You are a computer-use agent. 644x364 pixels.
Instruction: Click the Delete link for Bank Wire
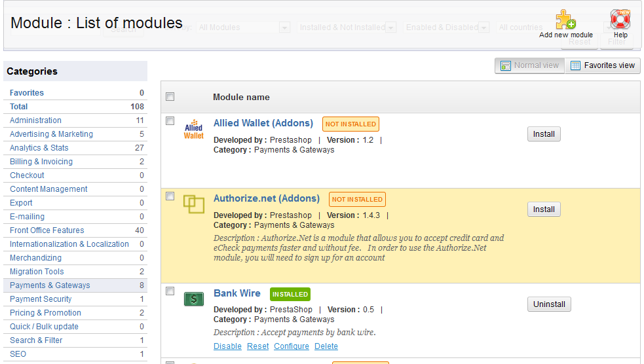pos(326,346)
